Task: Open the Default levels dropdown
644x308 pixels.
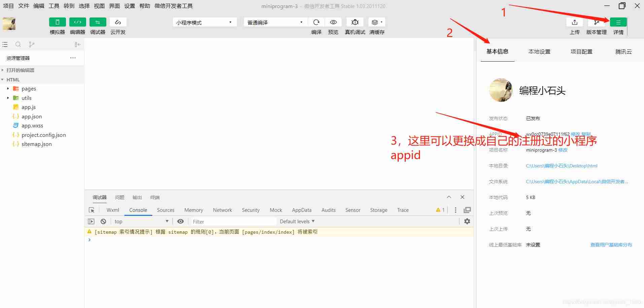Action: tap(297, 222)
